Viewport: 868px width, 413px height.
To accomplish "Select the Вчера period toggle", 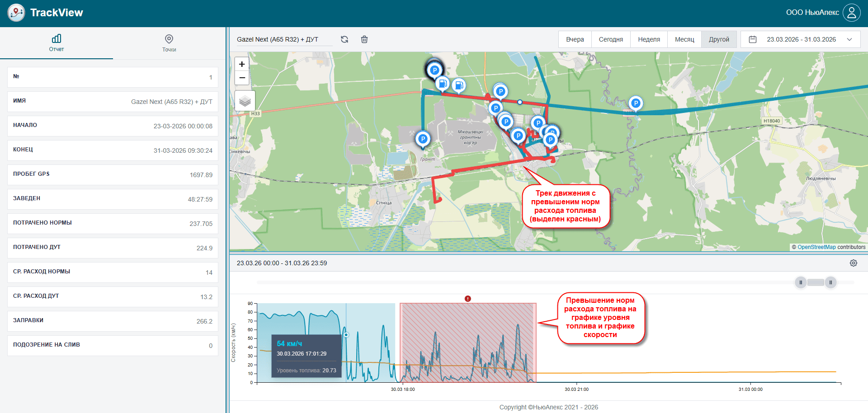I will tap(575, 39).
